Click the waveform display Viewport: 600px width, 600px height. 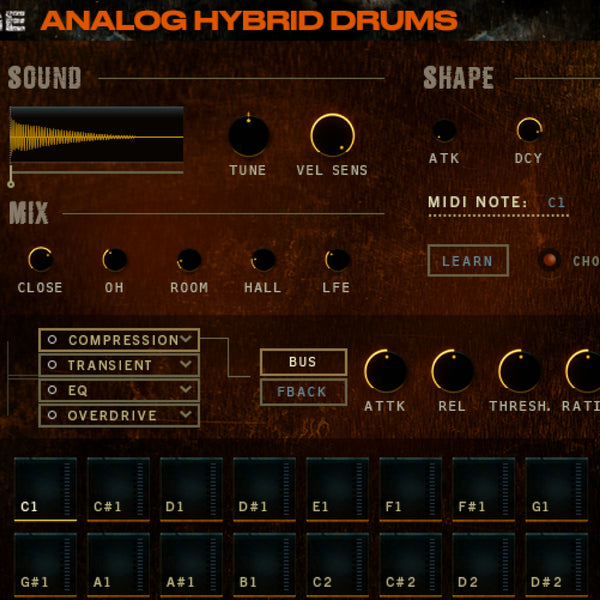pyautogui.click(x=97, y=134)
